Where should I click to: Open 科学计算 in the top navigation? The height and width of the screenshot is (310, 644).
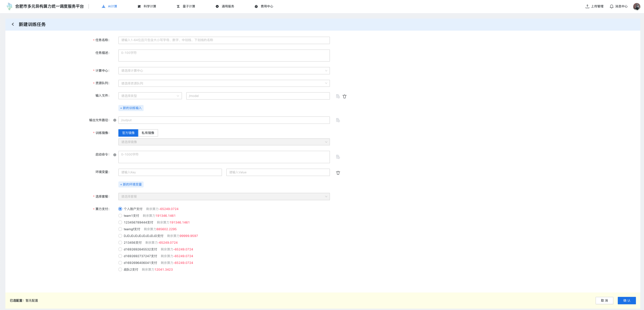pos(147,6)
